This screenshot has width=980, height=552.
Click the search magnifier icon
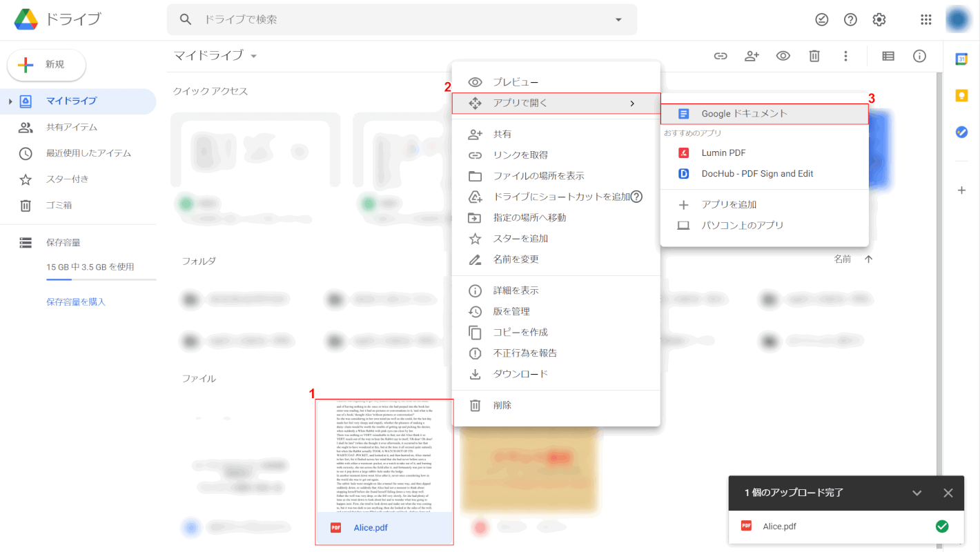click(186, 19)
